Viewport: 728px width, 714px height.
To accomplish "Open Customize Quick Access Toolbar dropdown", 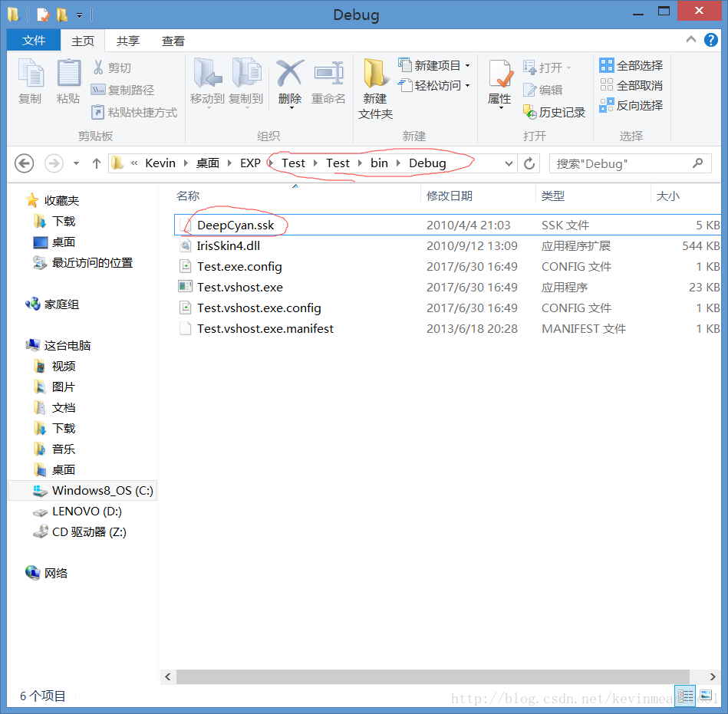I will pos(79,15).
